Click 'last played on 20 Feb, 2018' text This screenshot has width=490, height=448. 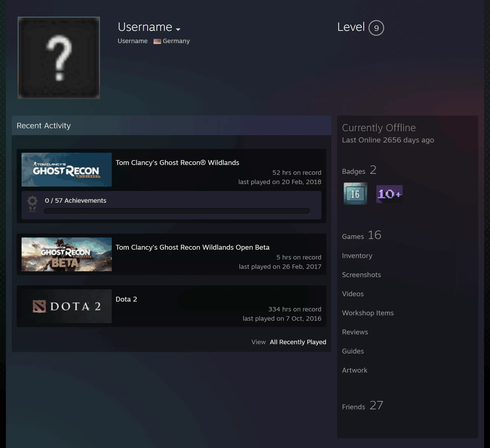[280, 182]
